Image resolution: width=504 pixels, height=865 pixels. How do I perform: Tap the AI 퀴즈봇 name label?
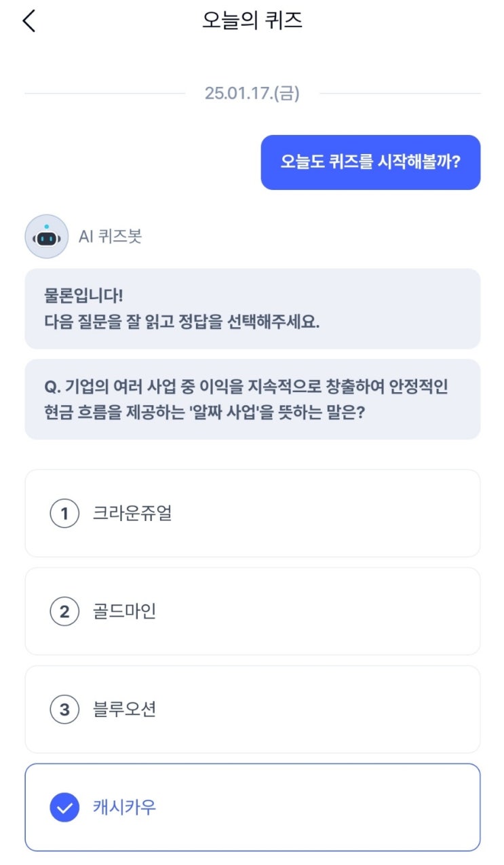tap(110, 237)
